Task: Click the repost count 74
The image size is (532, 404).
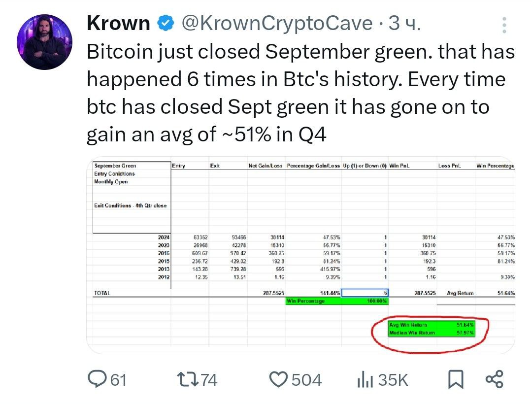Action: click(209, 380)
